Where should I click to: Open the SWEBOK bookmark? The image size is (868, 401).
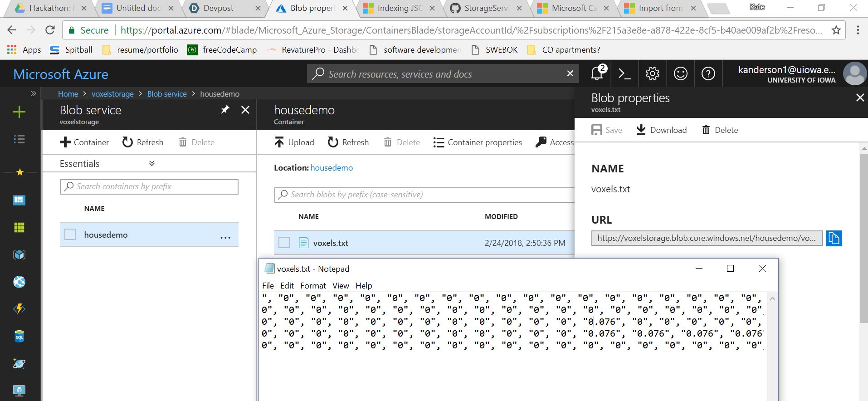[494, 49]
